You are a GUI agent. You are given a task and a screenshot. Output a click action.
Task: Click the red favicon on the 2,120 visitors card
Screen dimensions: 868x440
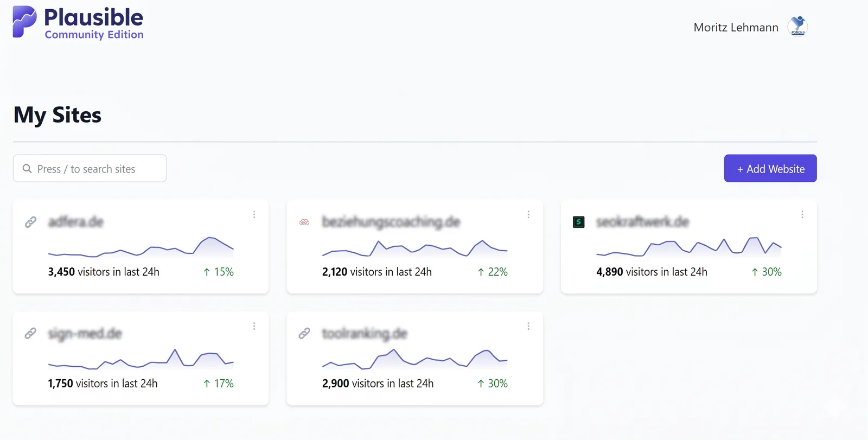tap(304, 222)
